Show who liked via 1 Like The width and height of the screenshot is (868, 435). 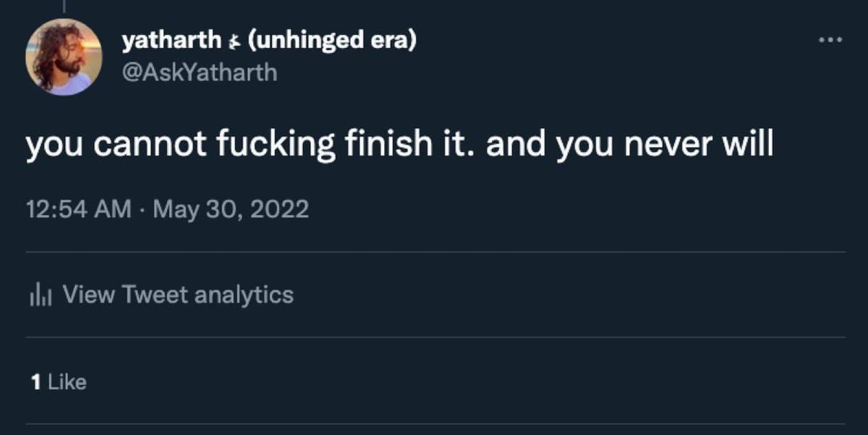(x=59, y=381)
